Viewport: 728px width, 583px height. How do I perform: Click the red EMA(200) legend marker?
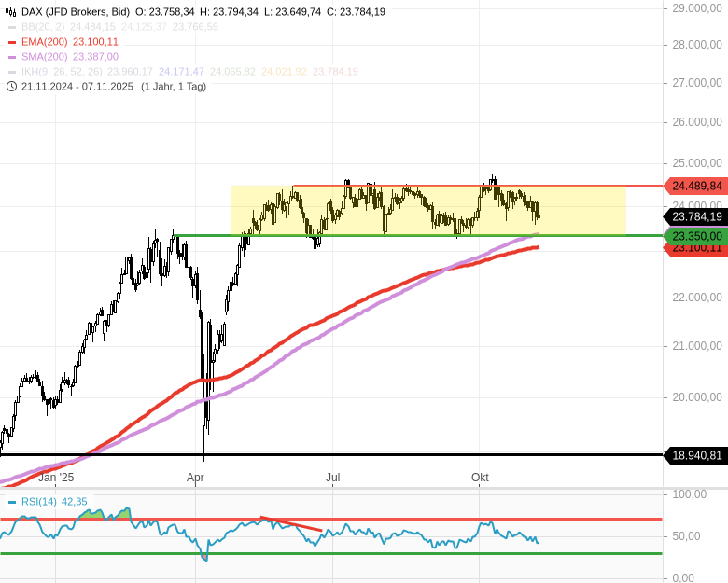point(11,42)
